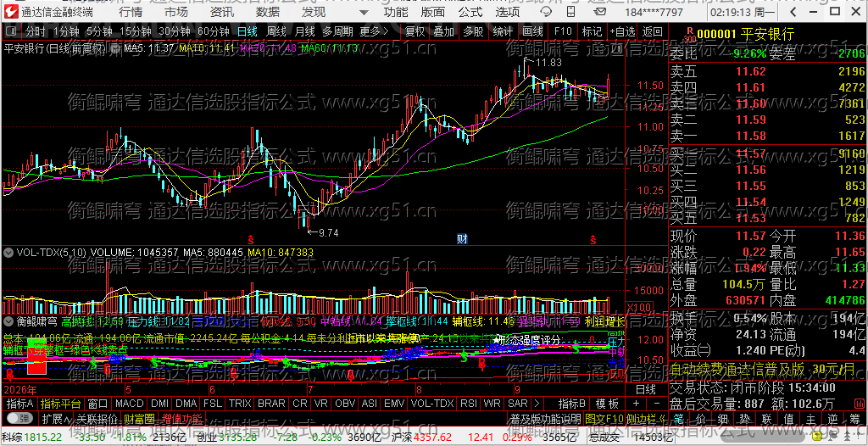Select the 笔 tick detail tab
The height and width of the screenshot is (446, 868).
(679, 418)
